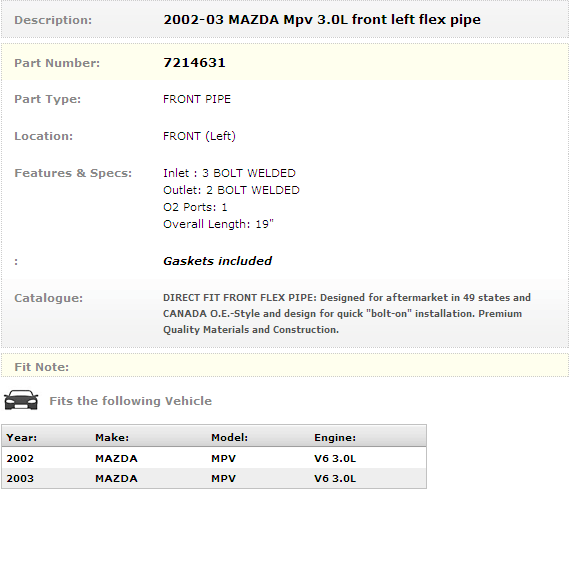
Task: Select the 2002 MAZDA MPV row
Action: pos(214,458)
